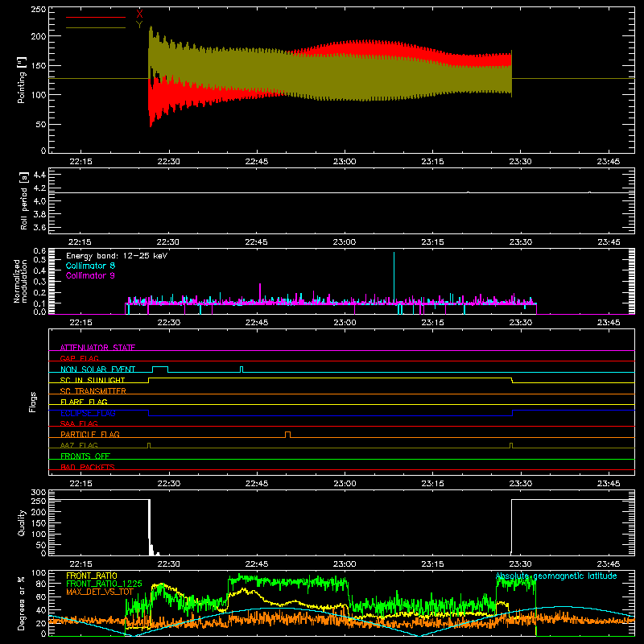Click the '300' tick on Quality axis

tap(39, 492)
